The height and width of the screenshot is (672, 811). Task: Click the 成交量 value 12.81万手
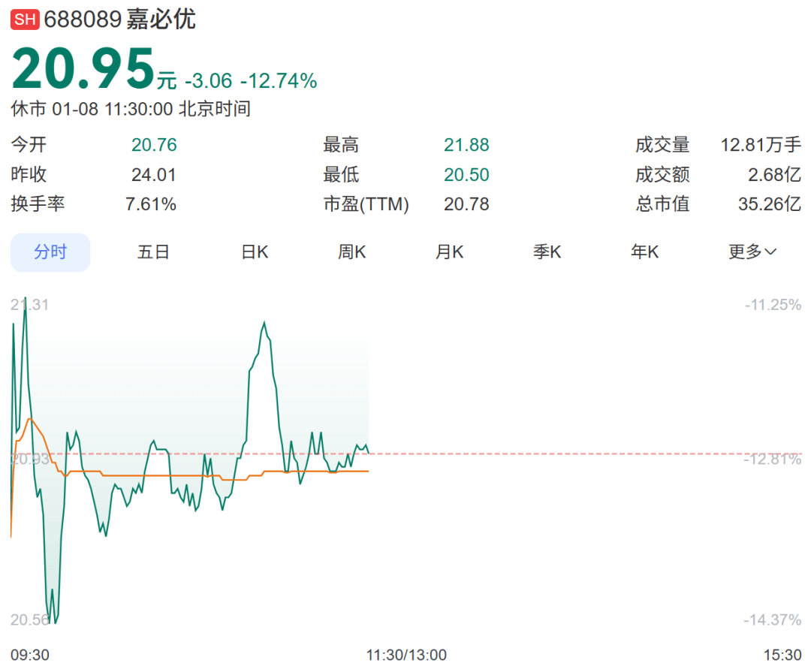[x=761, y=145]
